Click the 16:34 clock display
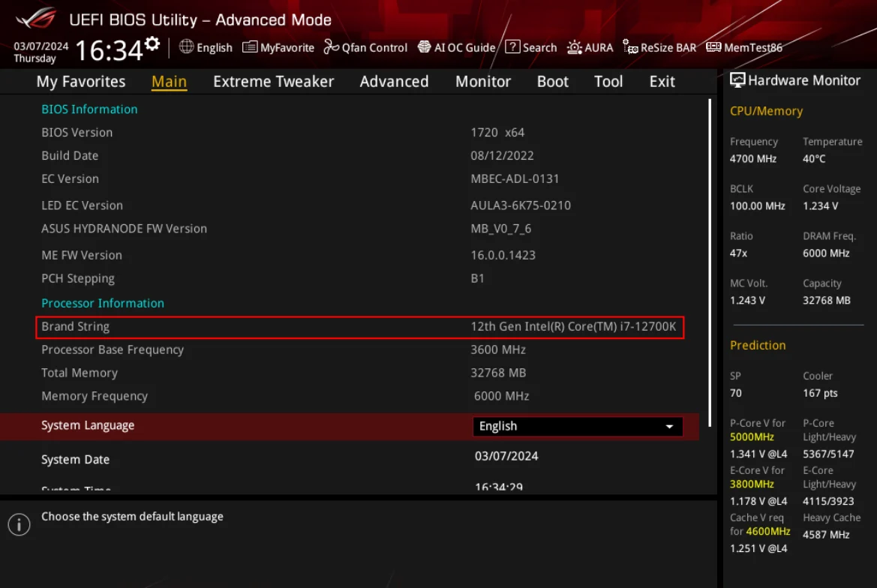The height and width of the screenshot is (588, 877). click(x=109, y=50)
